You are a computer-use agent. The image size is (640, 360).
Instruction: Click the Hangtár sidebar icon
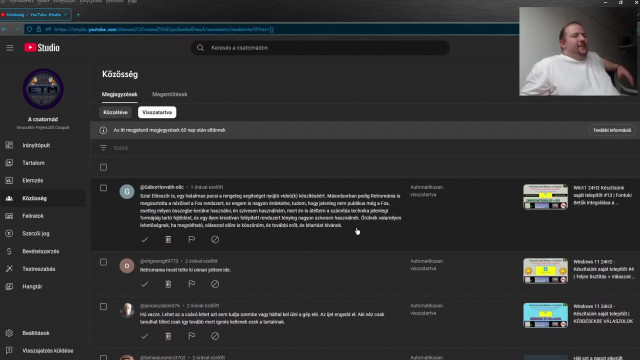pos(9,287)
